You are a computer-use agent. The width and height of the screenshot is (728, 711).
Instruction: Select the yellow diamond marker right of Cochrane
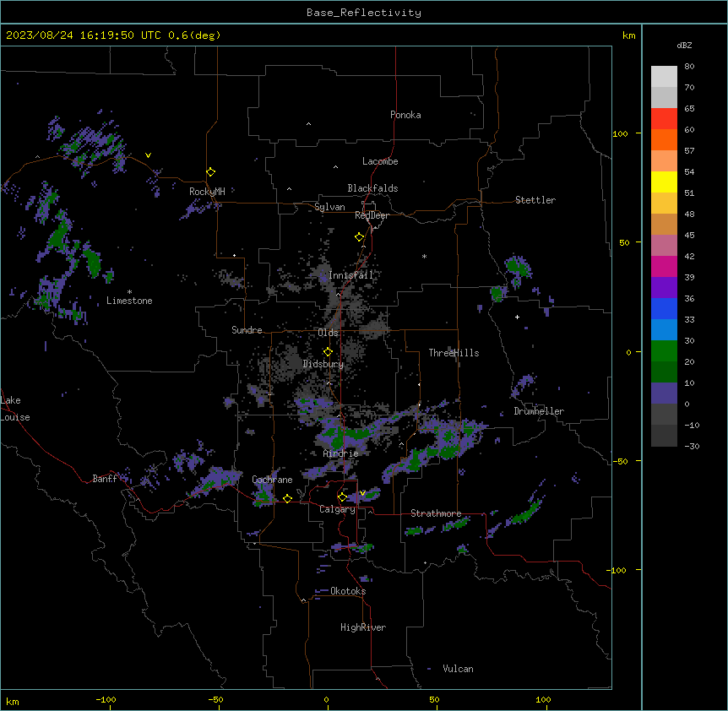click(287, 498)
